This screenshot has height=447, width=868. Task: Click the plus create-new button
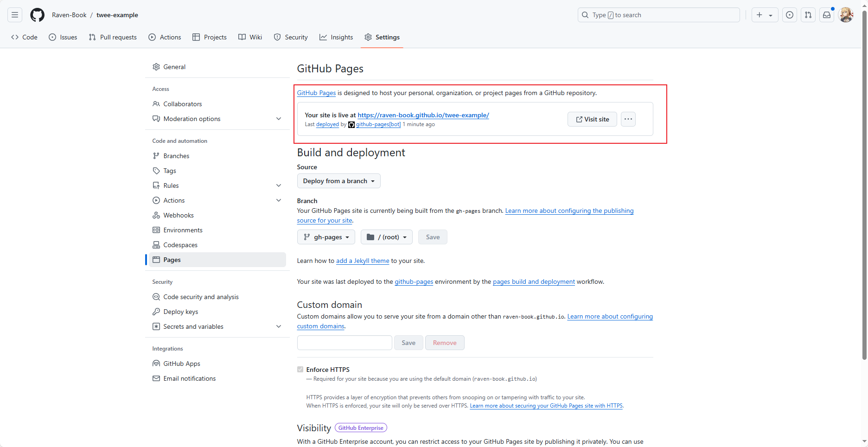coord(765,15)
